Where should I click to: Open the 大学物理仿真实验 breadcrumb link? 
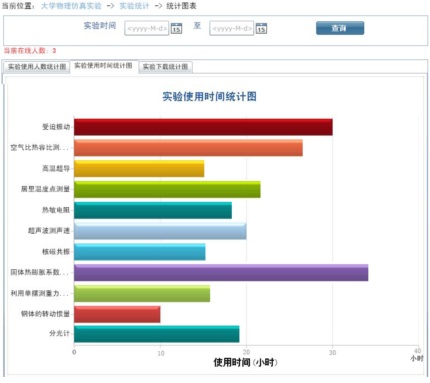click(71, 6)
